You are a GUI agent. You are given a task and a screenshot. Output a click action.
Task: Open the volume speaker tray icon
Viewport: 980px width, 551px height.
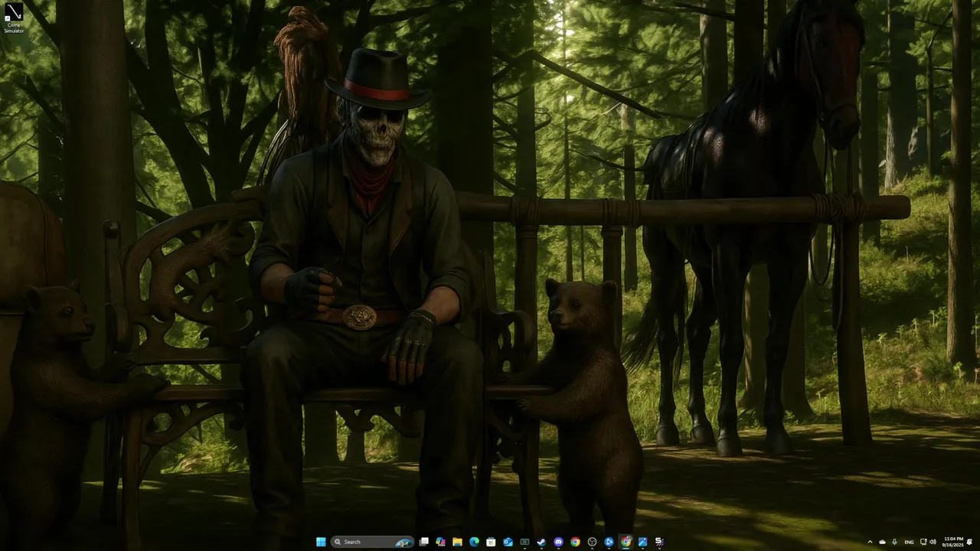[933, 542]
